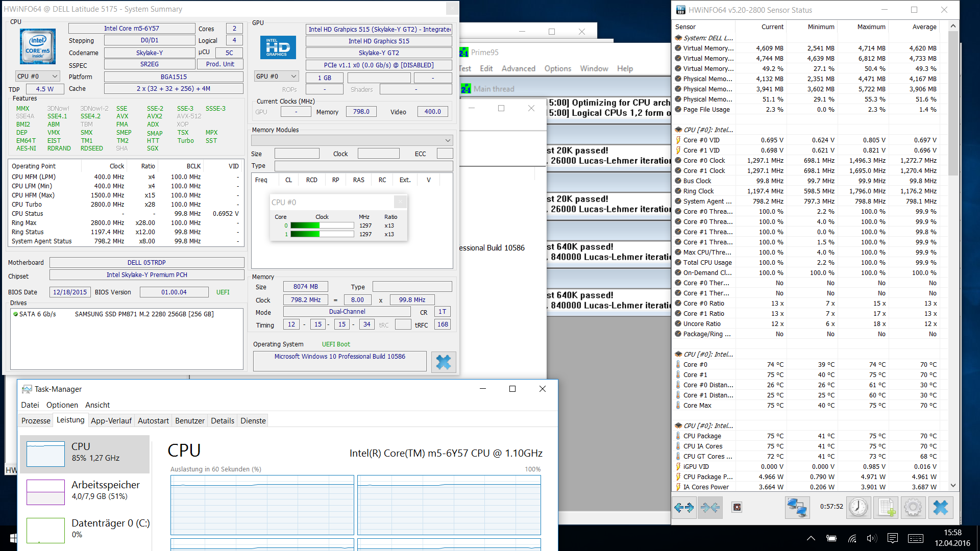Open the Optionen menu in Task-Manager

(62, 405)
